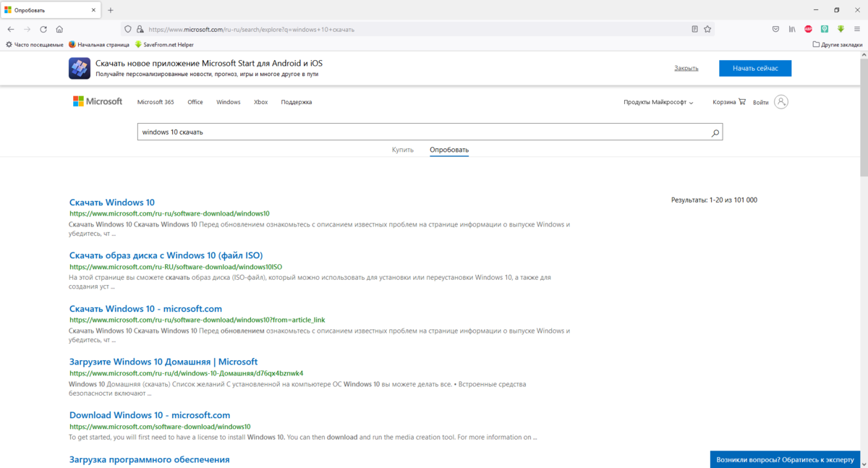868x468 pixels.
Task: Open the Xbox menu item
Action: coord(260,103)
